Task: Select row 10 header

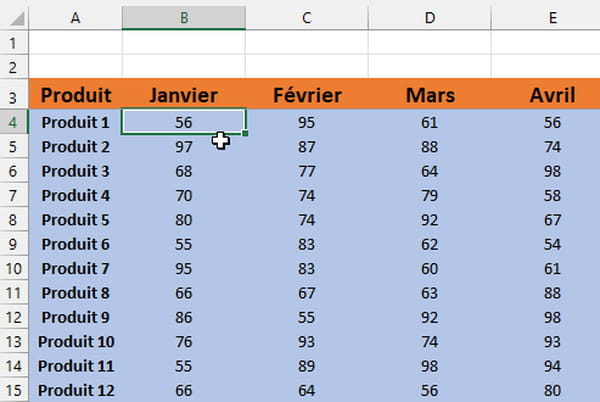Action: (x=14, y=269)
